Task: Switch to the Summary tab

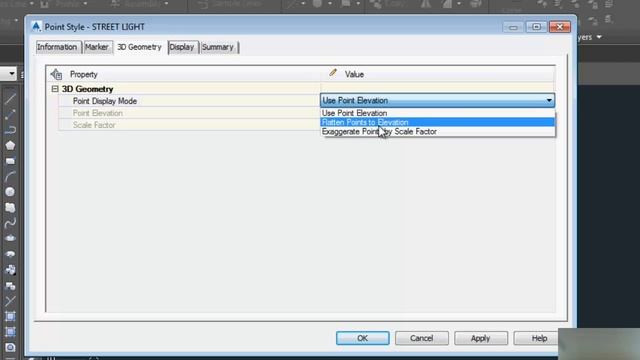Action: pyautogui.click(x=218, y=47)
